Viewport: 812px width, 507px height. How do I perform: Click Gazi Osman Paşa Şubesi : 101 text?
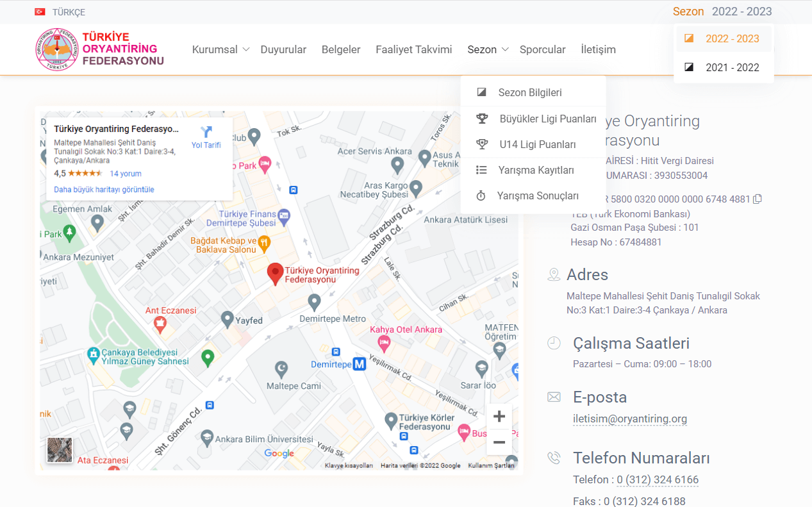634,228
